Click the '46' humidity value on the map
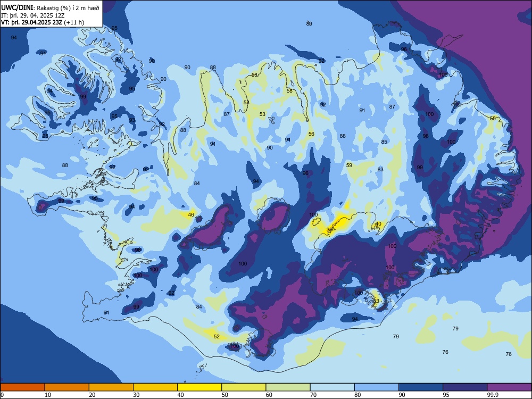532x399 pixels. tap(191, 215)
